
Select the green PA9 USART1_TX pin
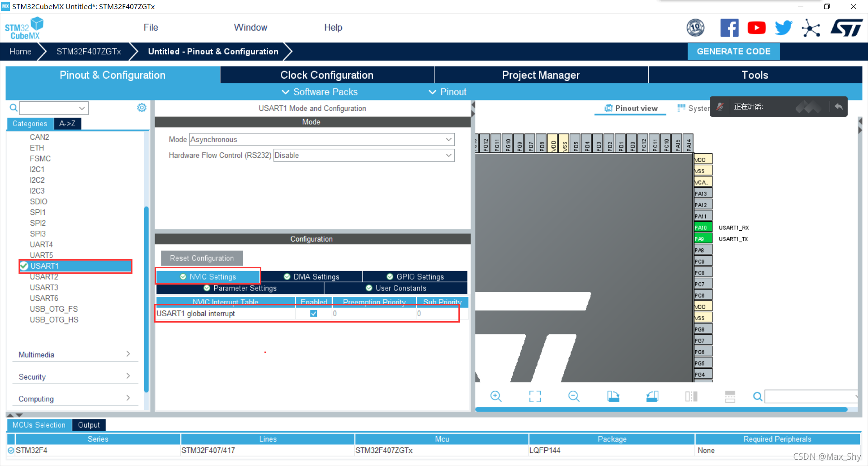click(x=703, y=239)
